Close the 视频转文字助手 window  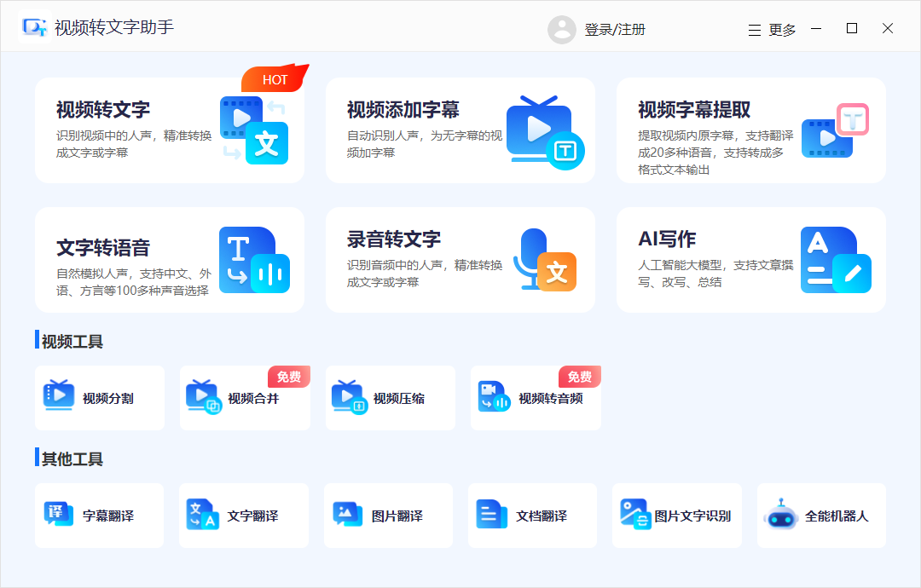click(888, 28)
